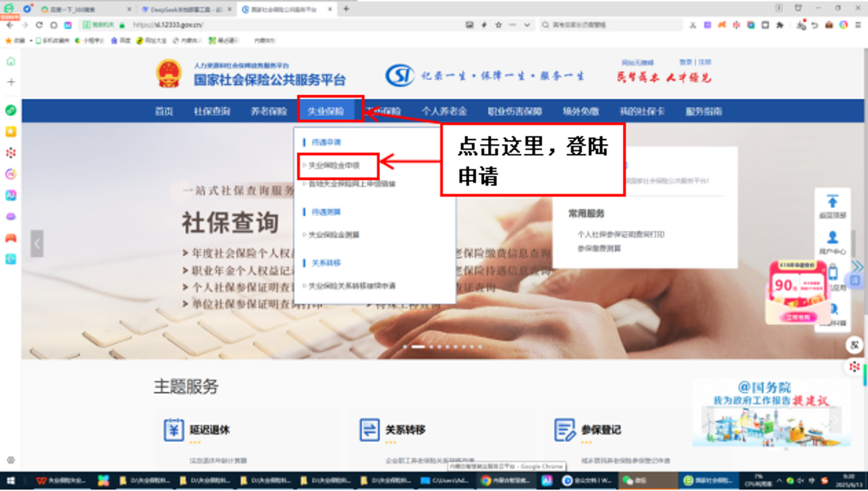
Task: Click the browser reload page icon
Action: point(38,25)
